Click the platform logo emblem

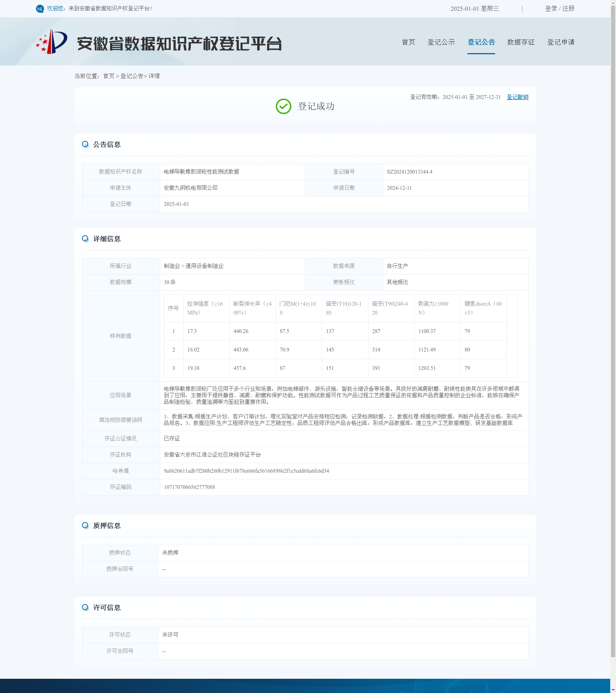[x=52, y=42]
